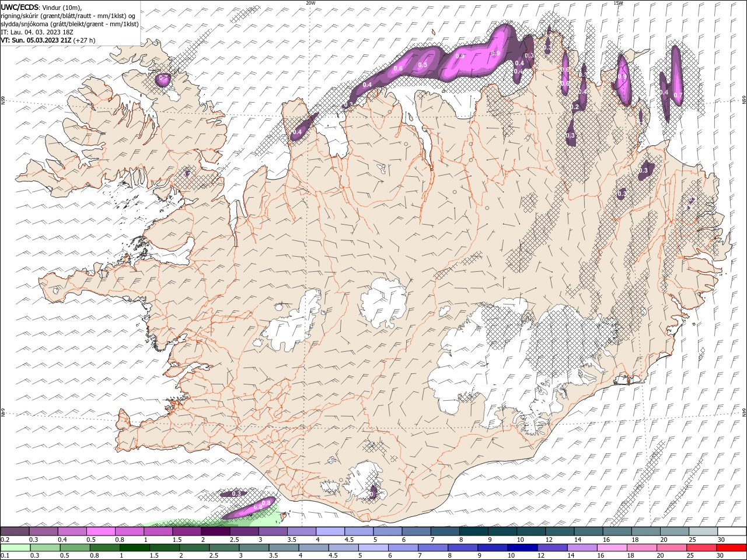The width and height of the screenshot is (747, 560).
Task: Click the 20W longitude label at the top
Action: pos(310,3)
